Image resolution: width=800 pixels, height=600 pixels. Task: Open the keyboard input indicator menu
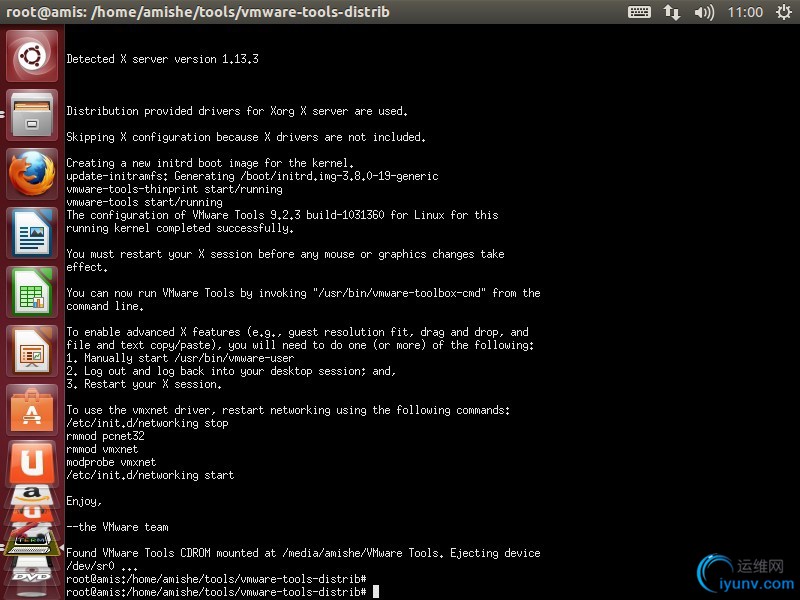tap(640, 12)
